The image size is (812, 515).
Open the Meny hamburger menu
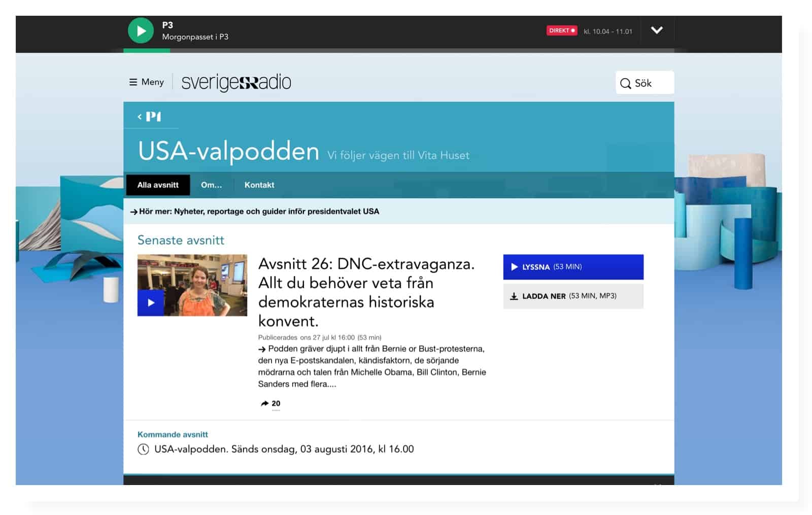[147, 82]
